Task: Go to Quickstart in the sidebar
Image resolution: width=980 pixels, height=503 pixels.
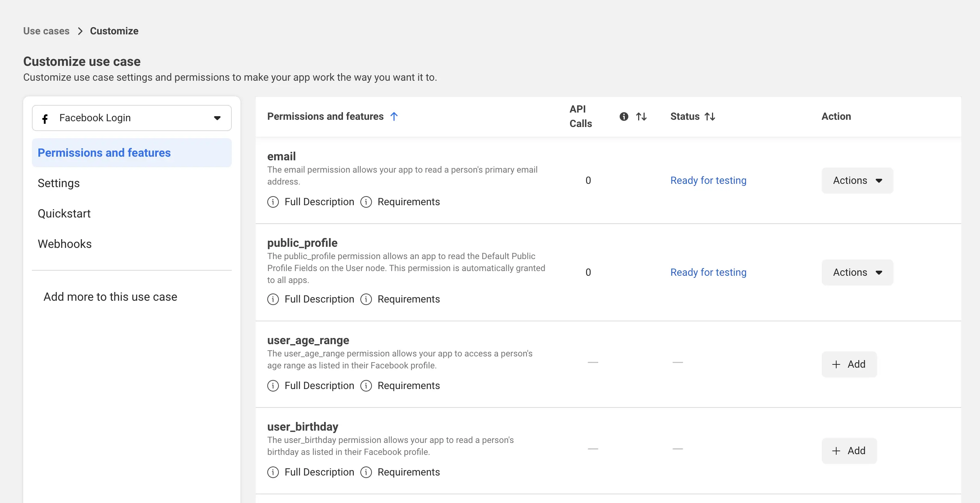Action: [x=64, y=214]
